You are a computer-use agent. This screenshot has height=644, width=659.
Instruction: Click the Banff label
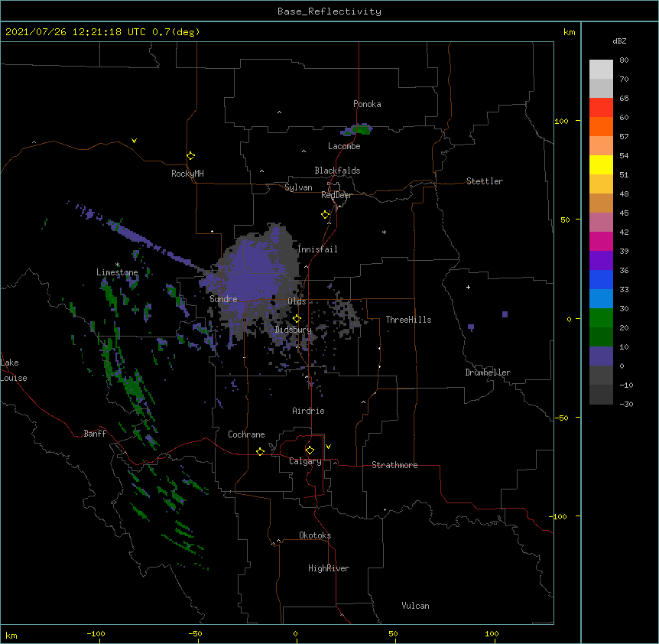(95, 434)
